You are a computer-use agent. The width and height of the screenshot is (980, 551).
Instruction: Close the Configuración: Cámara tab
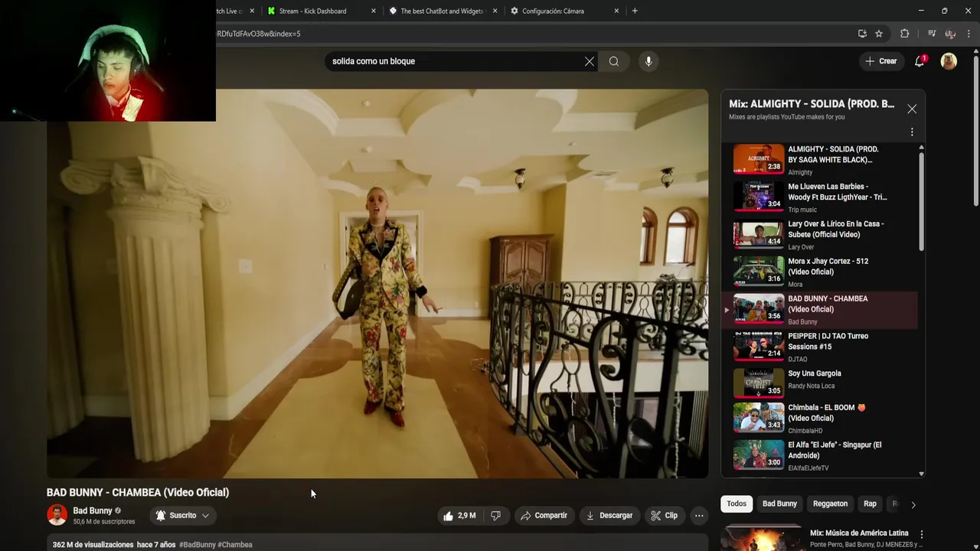click(x=616, y=11)
